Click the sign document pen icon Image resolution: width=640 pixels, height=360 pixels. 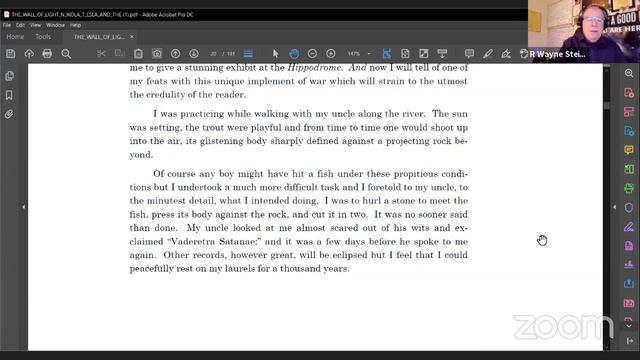click(506, 53)
